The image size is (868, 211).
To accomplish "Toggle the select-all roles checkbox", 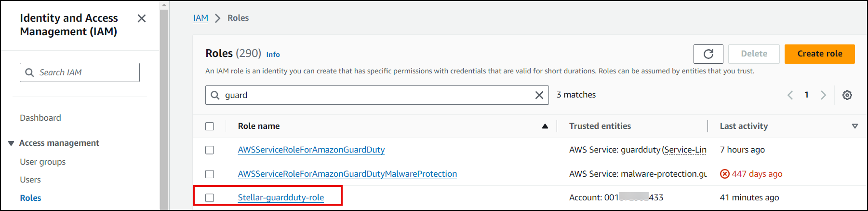I will pyautogui.click(x=210, y=127).
